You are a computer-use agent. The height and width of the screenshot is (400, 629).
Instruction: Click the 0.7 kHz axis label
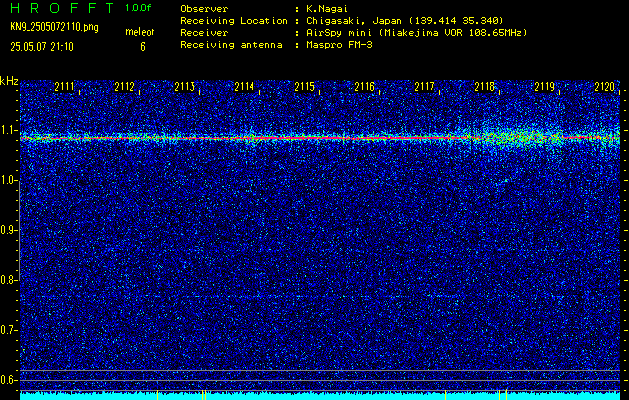pos(8,330)
